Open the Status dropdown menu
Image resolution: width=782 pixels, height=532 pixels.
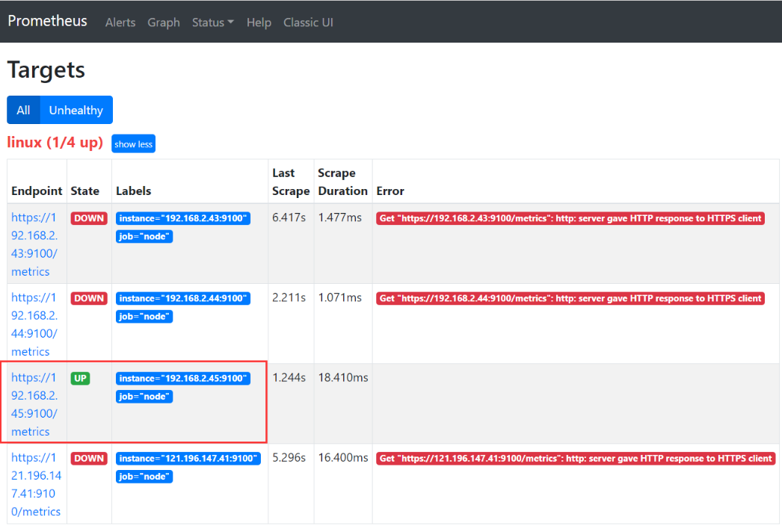coord(212,22)
